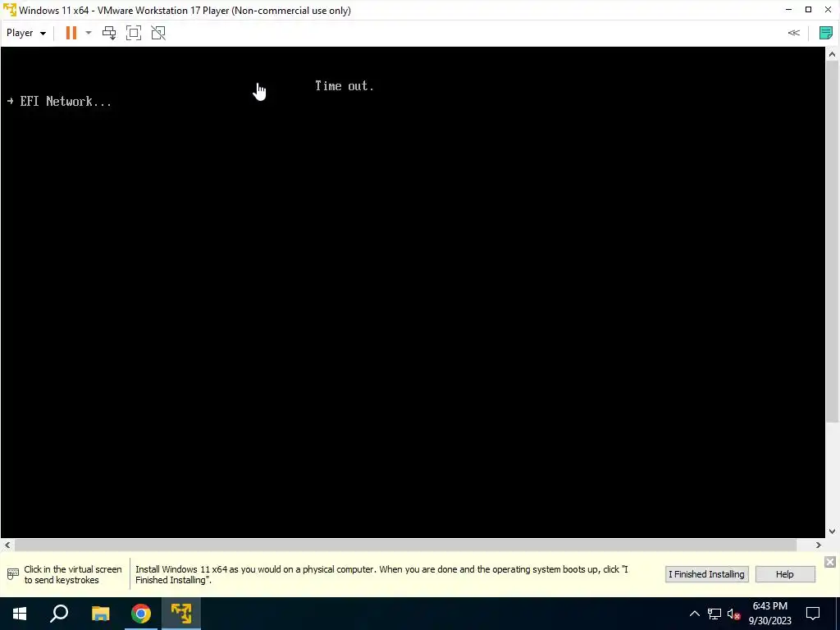Click the scroll right arrow
The height and width of the screenshot is (630, 840).
[818, 545]
